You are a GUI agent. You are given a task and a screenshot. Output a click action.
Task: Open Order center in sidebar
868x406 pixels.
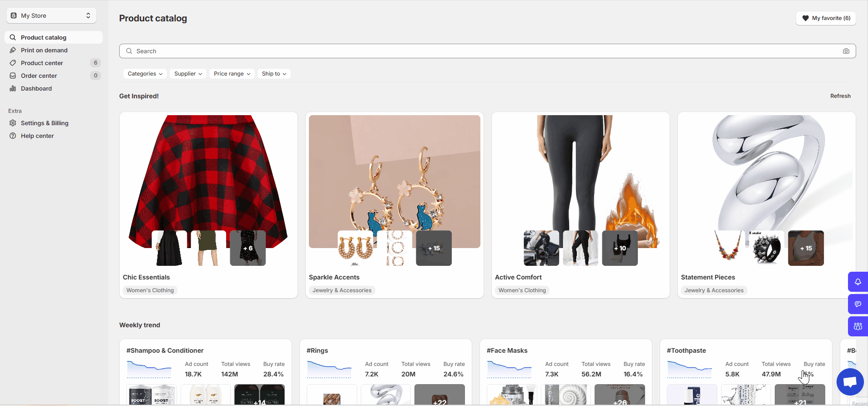click(39, 76)
